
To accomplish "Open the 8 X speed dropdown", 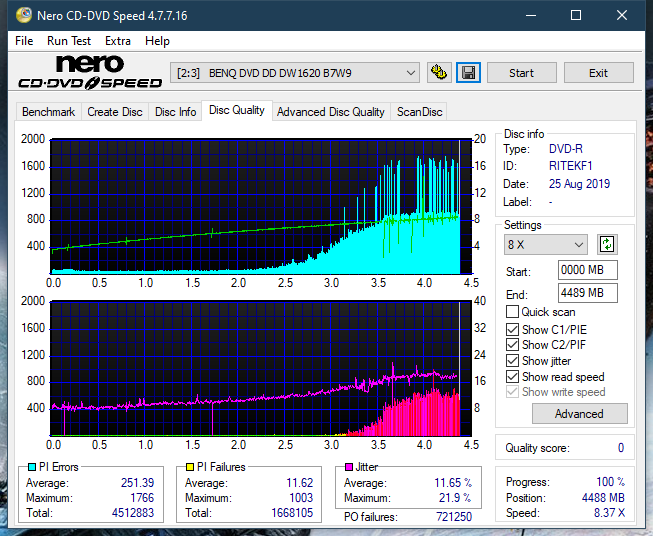I will click(546, 244).
